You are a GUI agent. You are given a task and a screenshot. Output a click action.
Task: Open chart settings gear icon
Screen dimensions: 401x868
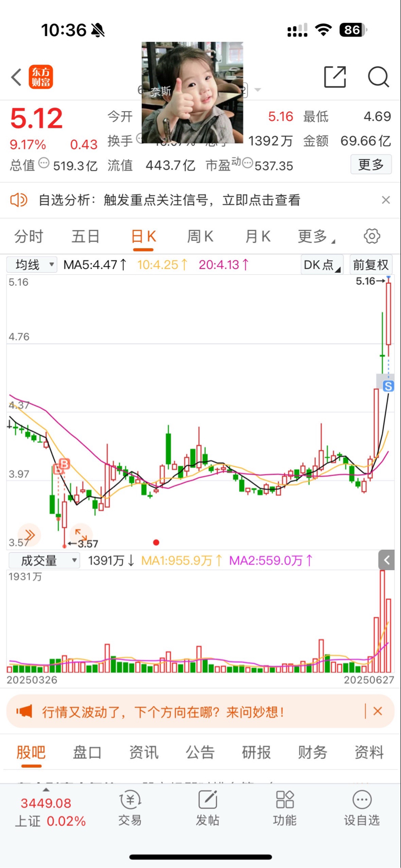pos(372,236)
